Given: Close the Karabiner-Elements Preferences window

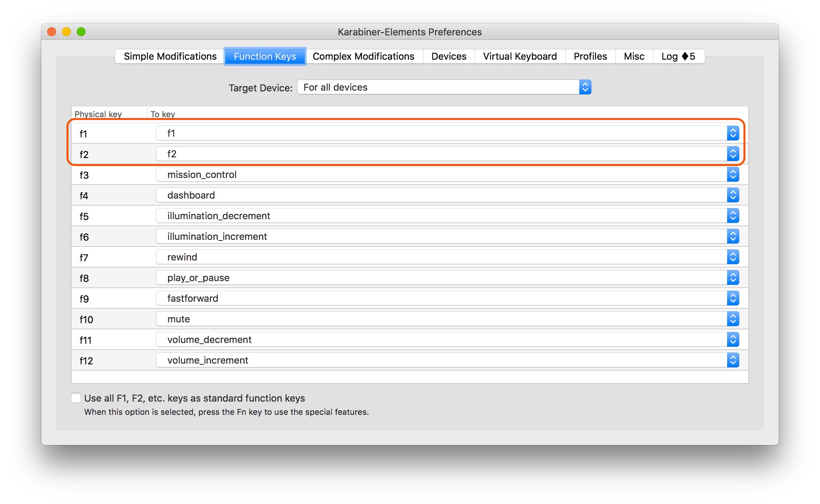Looking at the screenshot, I should [52, 32].
